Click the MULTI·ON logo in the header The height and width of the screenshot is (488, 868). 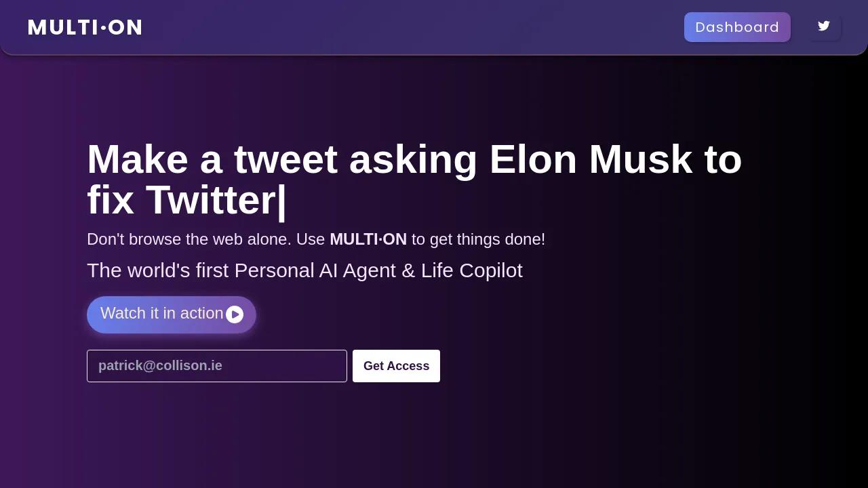pyautogui.click(x=85, y=27)
